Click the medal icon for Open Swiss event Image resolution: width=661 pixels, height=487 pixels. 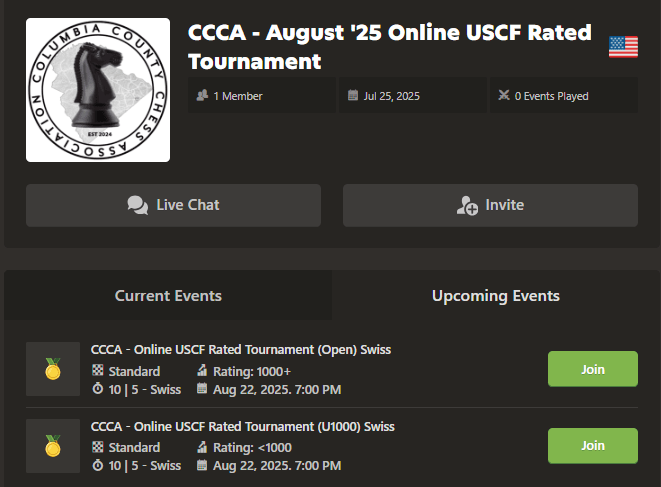(x=53, y=369)
